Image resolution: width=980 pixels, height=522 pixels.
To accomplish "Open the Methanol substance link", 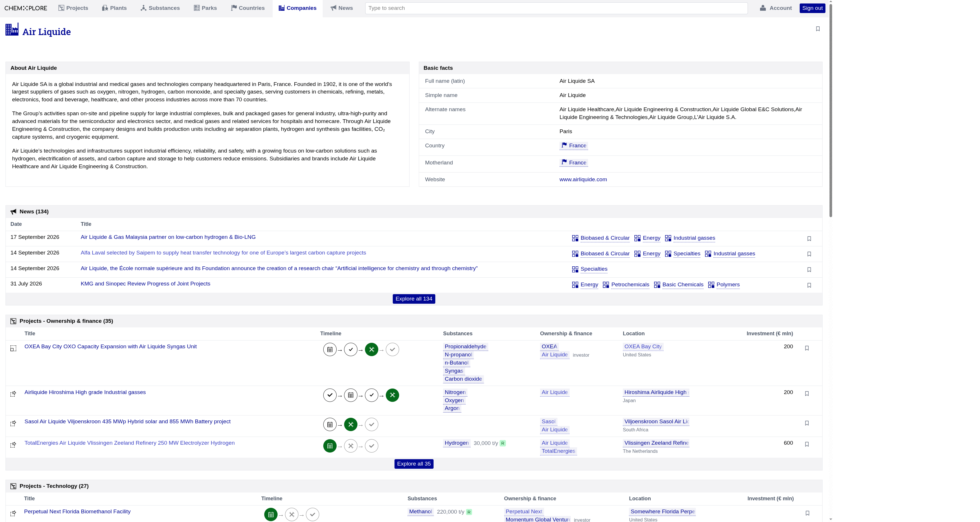I will tap(420, 512).
